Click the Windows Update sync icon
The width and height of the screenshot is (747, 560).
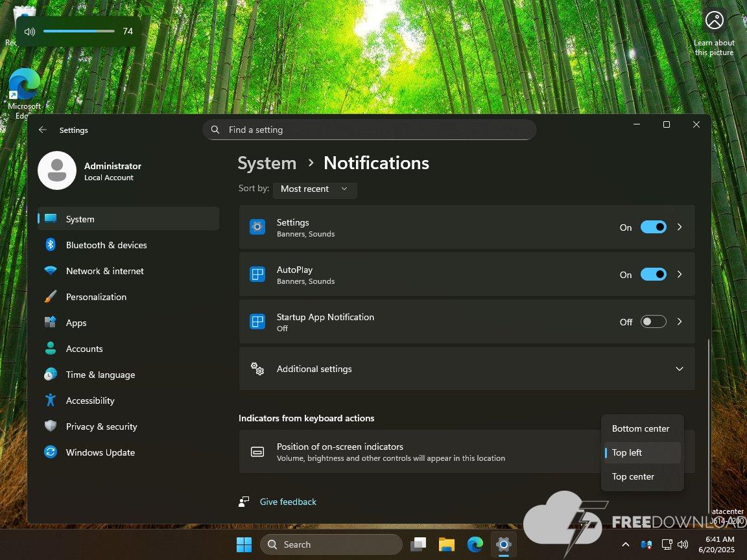click(51, 452)
